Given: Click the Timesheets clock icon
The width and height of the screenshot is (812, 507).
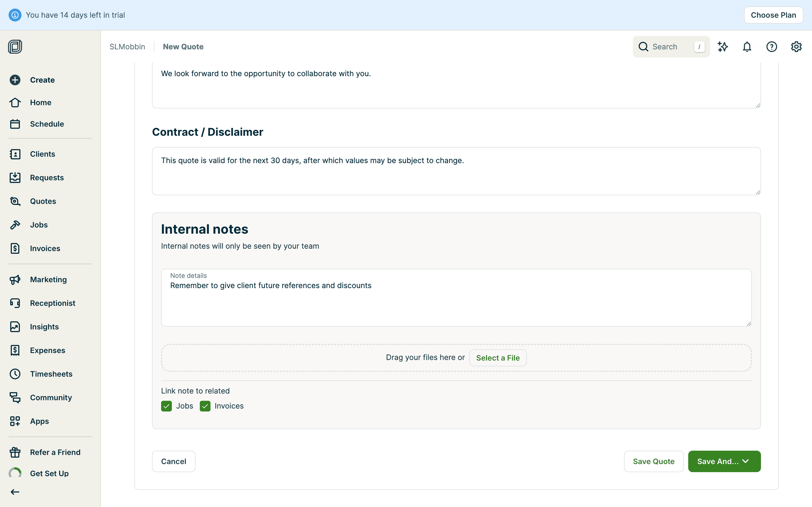Looking at the screenshot, I should [15, 374].
